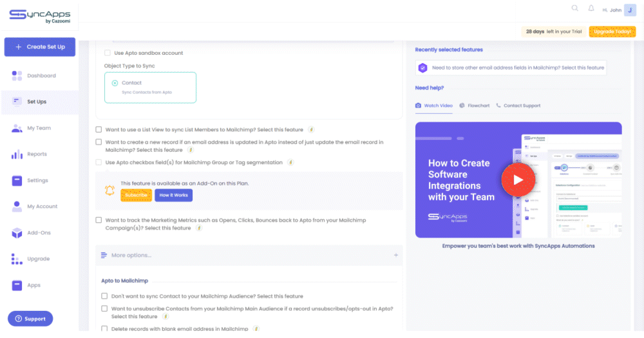
Task: Click the add-on notification bell icon
Action: (x=109, y=190)
